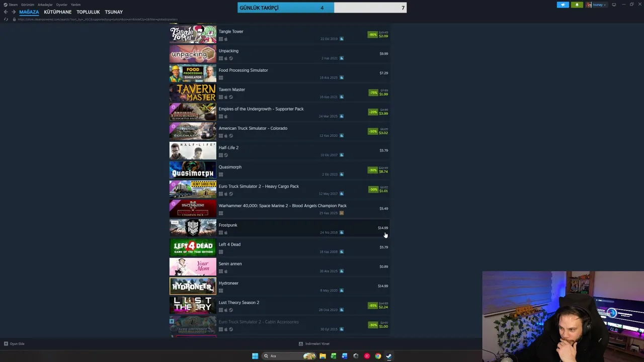Go forward with the Steam forward arrow
Screen dimensions: 644x362
pyautogui.click(x=14, y=12)
